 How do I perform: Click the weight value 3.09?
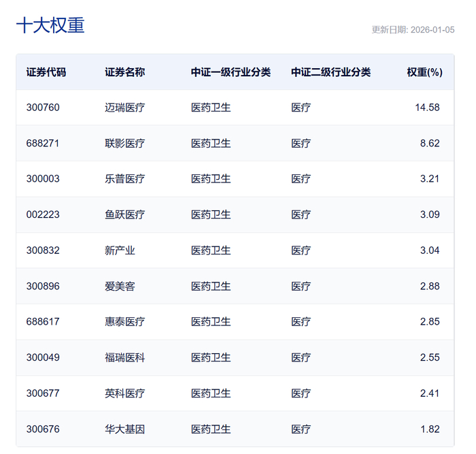430,214
